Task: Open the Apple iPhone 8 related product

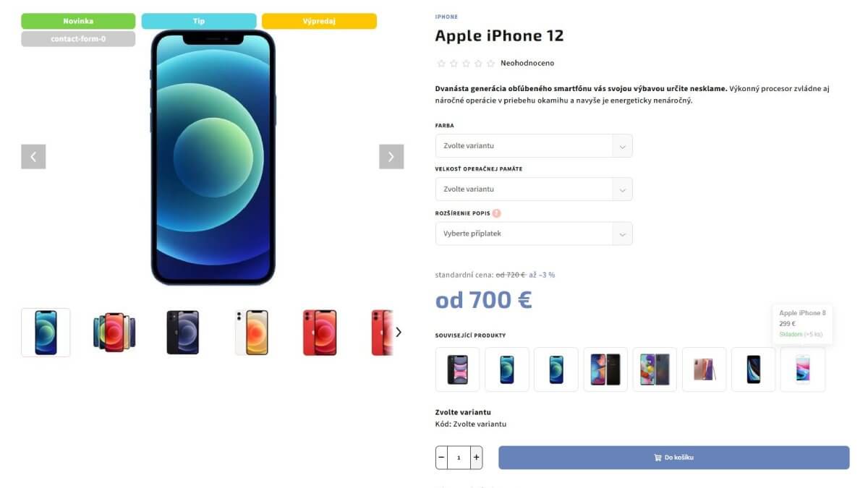Action: [803, 369]
